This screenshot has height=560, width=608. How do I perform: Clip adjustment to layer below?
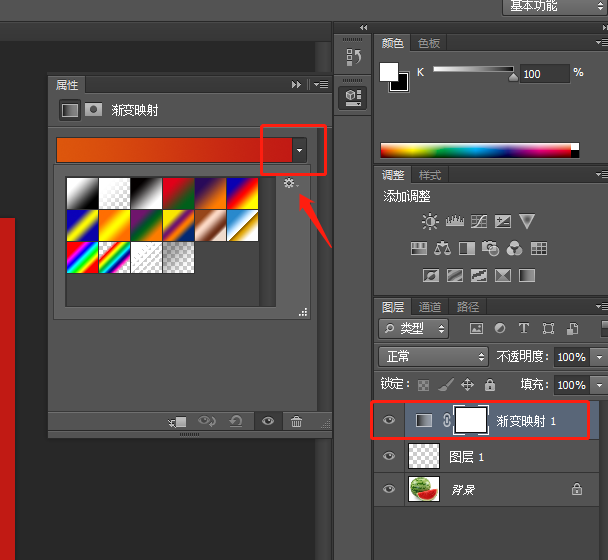click(x=177, y=422)
